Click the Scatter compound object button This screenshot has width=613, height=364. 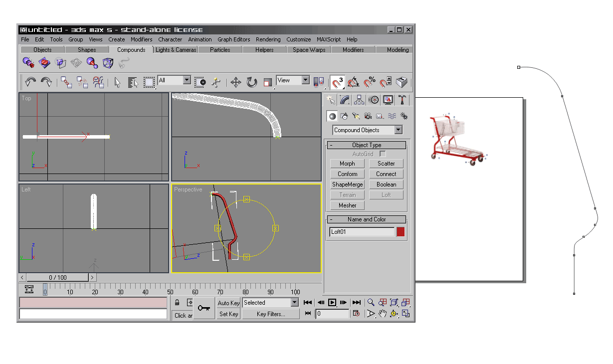[387, 164]
